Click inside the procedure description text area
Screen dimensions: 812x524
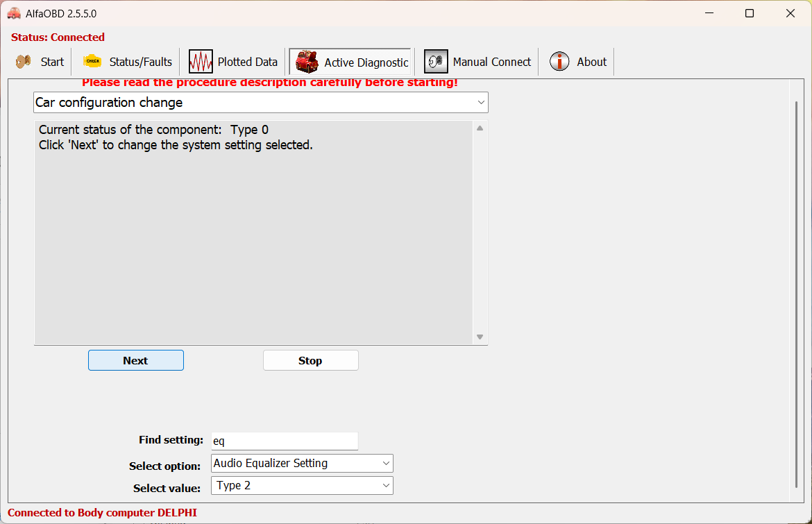(x=254, y=236)
